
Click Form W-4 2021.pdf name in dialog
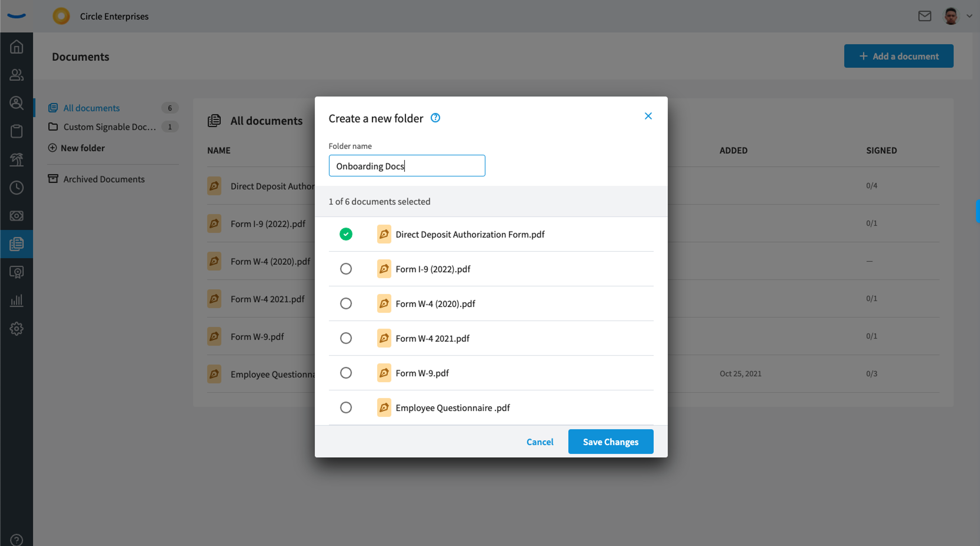click(433, 338)
